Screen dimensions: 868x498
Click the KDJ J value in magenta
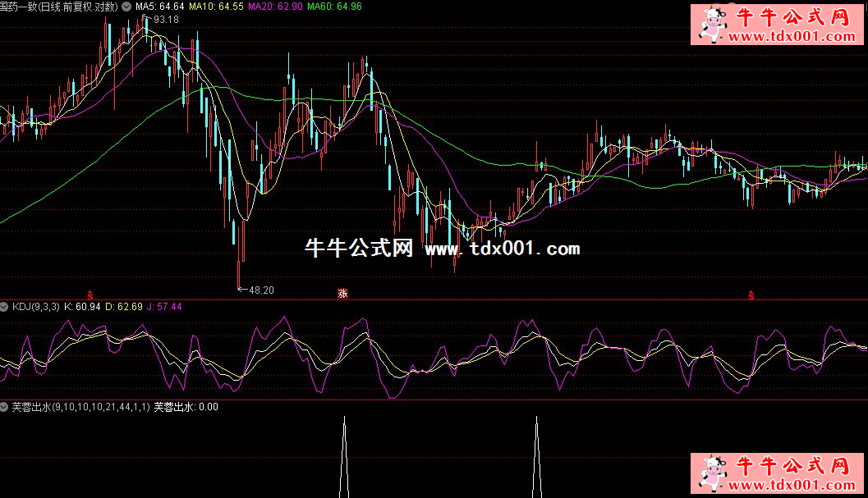[x=164, y=307]
